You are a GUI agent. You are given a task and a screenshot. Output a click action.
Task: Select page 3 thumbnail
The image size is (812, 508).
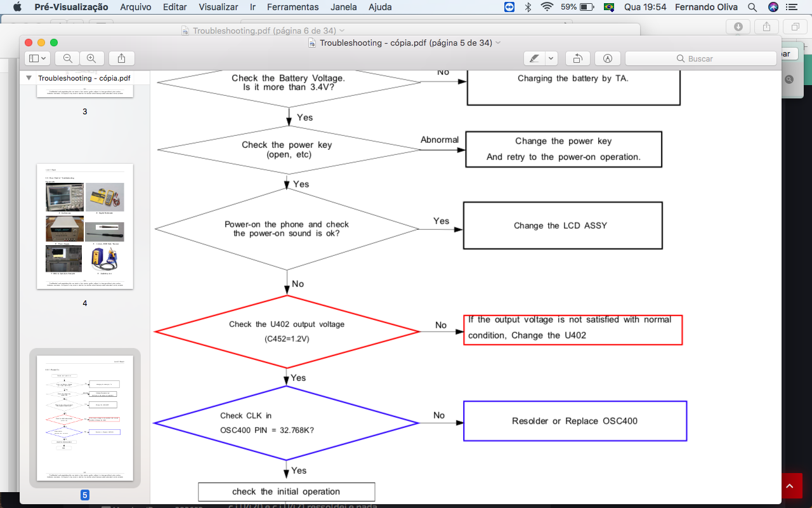(x=85, y=91)
